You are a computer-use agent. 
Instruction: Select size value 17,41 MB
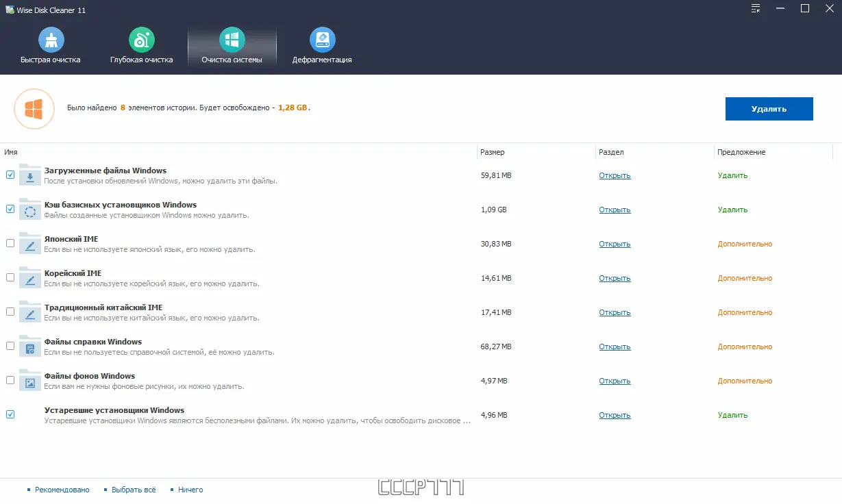pos(496,312)
